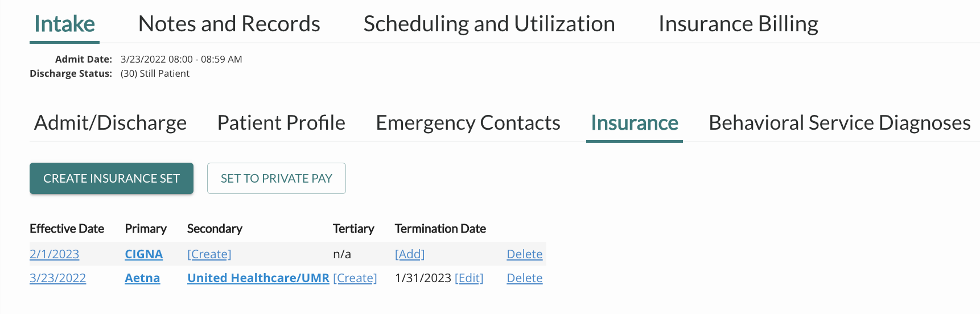Go to the Insurance Billing tab

click(x=738, y=24)
